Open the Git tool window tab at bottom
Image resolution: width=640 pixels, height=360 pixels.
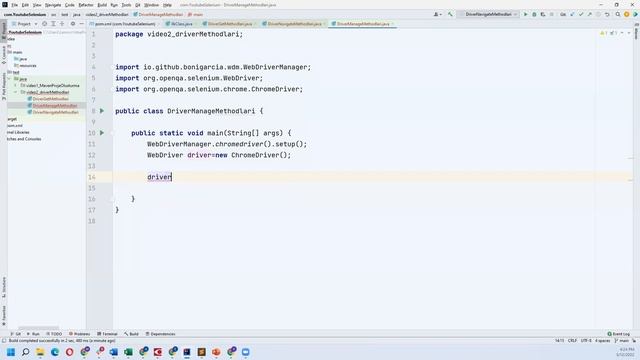click(16, 334)
